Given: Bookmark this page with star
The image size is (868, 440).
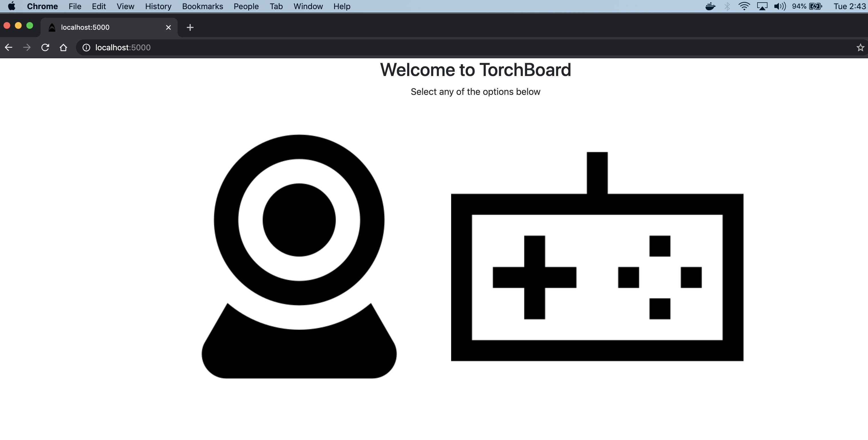Looking at the screenshot, I should point(860,47).
